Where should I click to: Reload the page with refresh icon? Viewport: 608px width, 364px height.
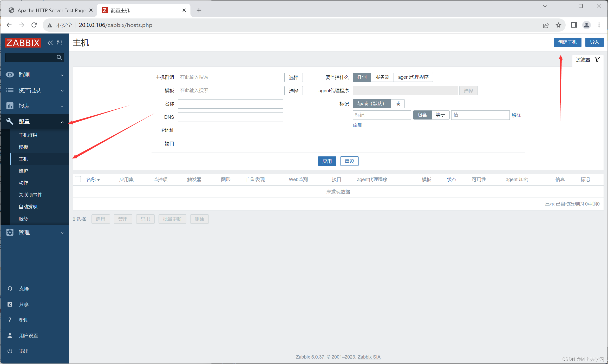34,25
